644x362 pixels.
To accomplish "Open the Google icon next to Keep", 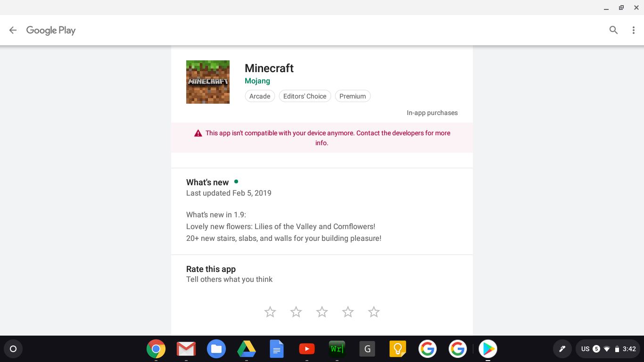I will (428, 349).
